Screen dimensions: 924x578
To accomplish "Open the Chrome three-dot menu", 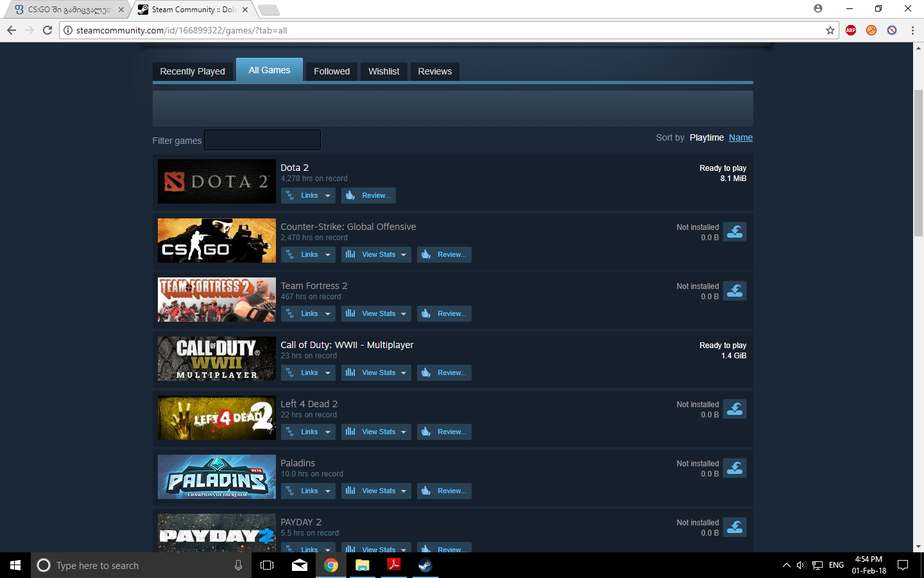I will point(912,30).
